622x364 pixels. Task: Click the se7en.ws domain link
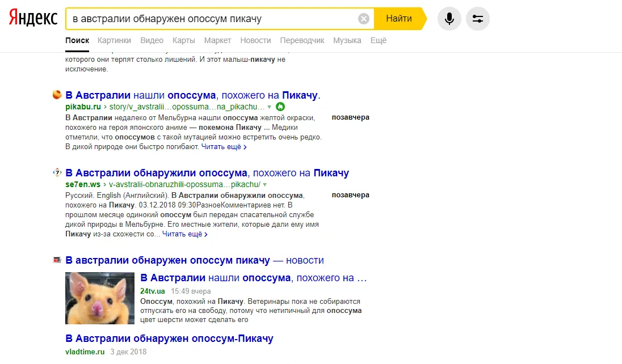(83, 184)
